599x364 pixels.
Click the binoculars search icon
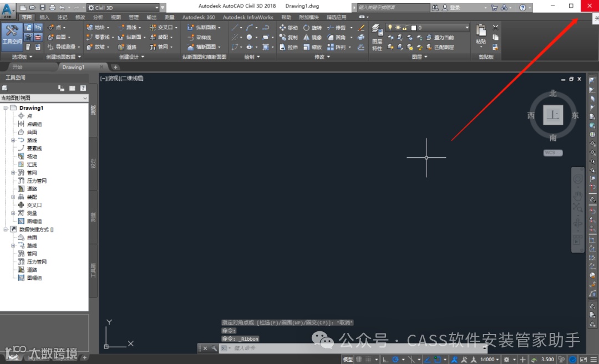(435, 7)
